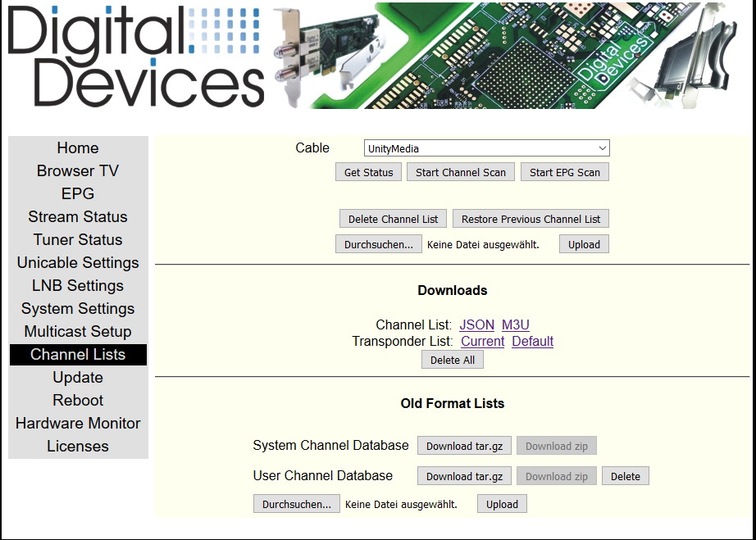Open System Settings page
Viewport: 756px width, 540px height.
(x=78, y=309)
